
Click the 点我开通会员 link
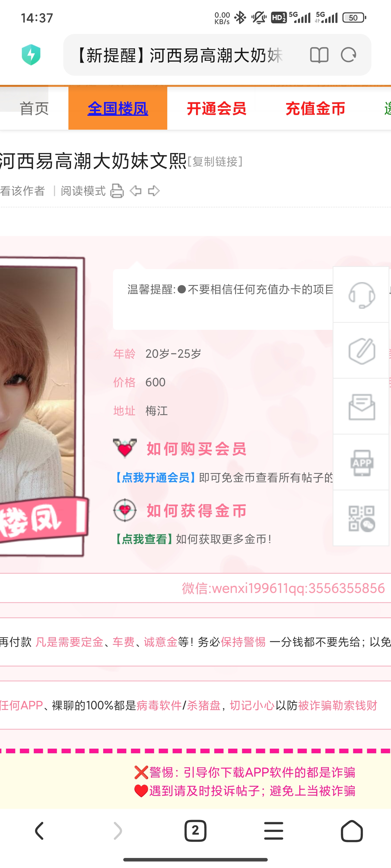tap(156, 477)
